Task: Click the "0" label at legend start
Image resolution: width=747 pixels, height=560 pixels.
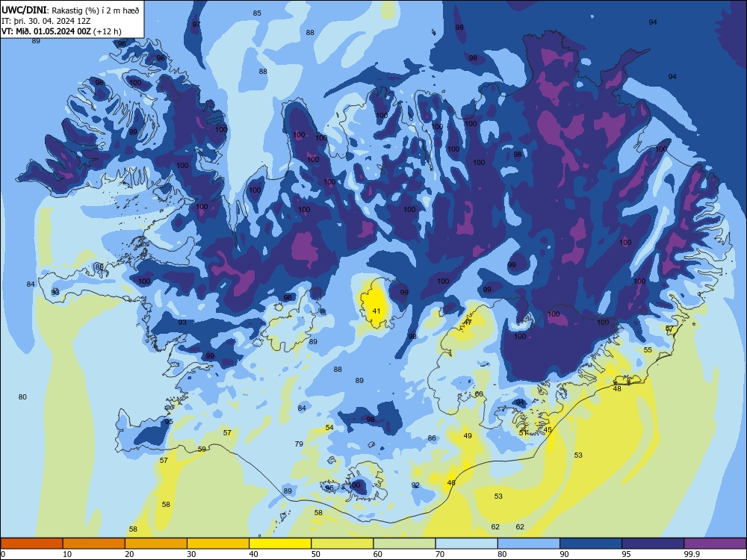Action: (3, 554)
